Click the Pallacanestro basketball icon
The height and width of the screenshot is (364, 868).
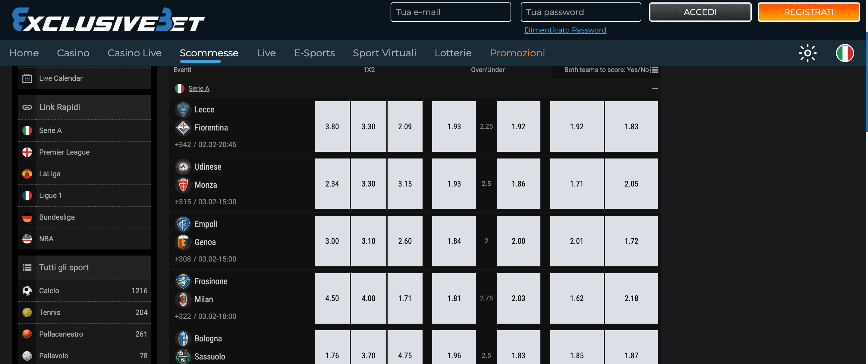click(x=27, y=334)
